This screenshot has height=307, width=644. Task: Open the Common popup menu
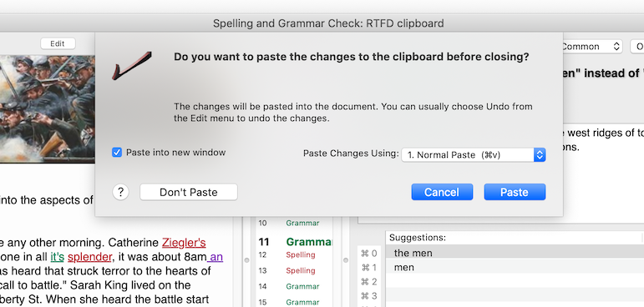591,47
